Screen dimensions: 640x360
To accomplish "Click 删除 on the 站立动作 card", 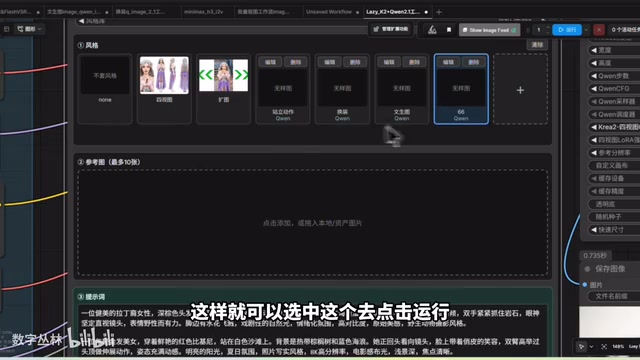I will click(x=296, y=62).
